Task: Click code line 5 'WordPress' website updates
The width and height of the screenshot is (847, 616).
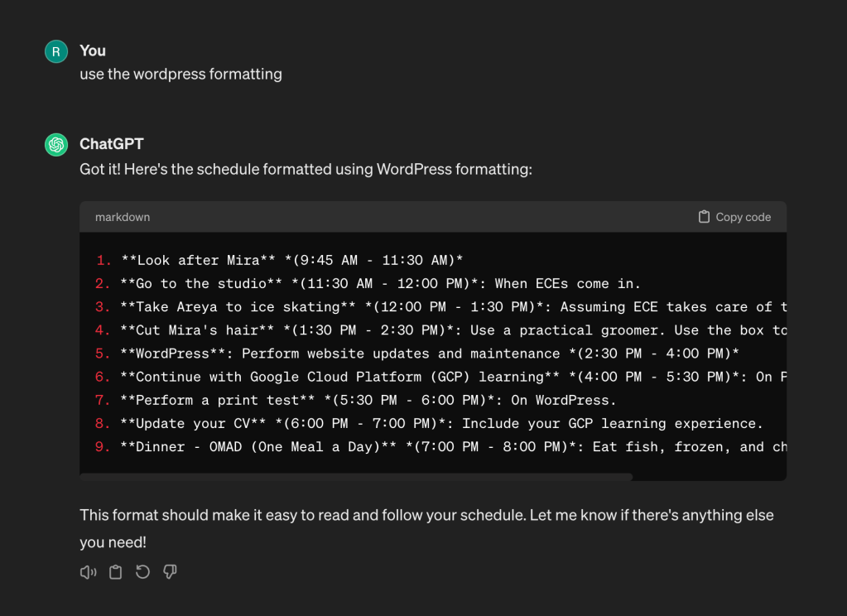Action: [417, 354]
